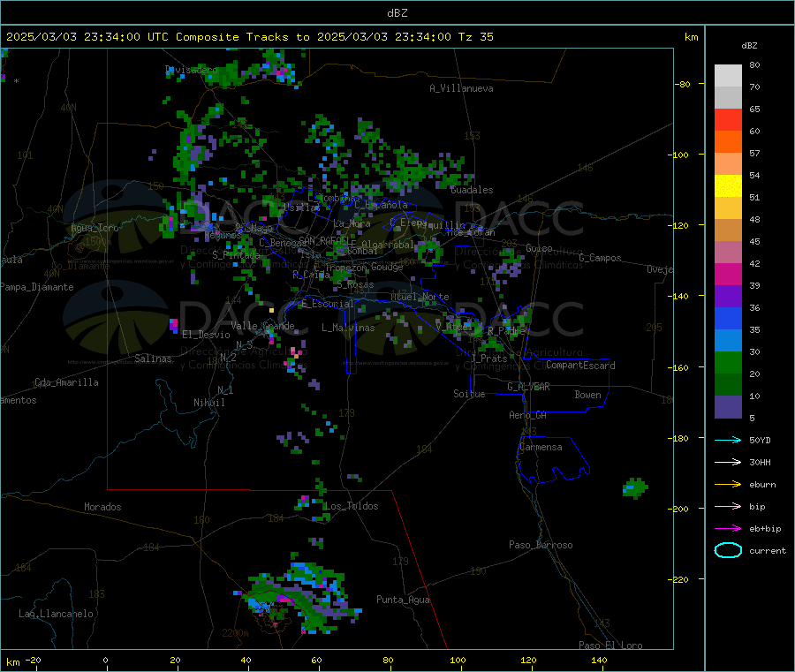Click the Bowen map label

[588, 396]
